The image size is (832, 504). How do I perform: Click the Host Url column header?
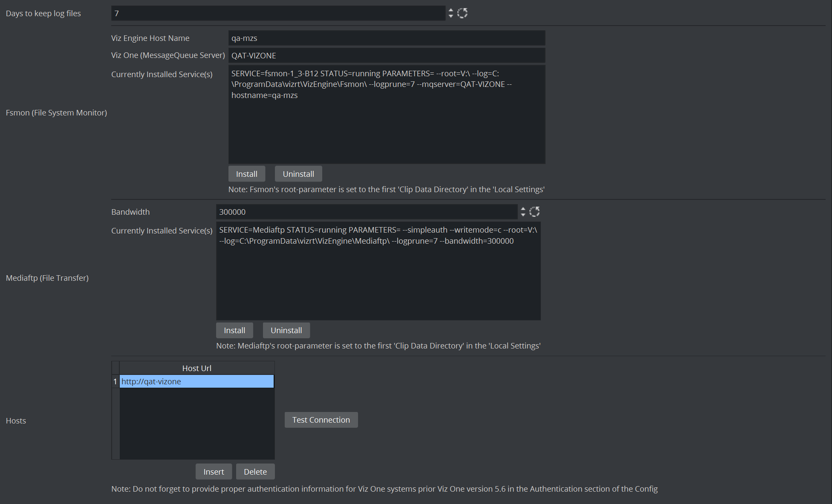point(196,368)
